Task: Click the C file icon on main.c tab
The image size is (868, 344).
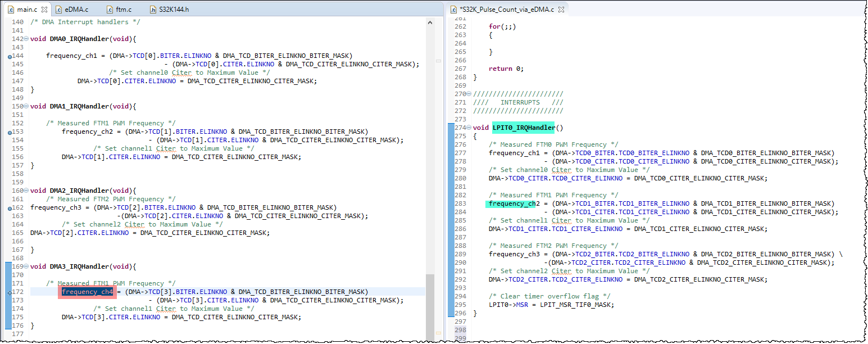Action: click(10, 9)
